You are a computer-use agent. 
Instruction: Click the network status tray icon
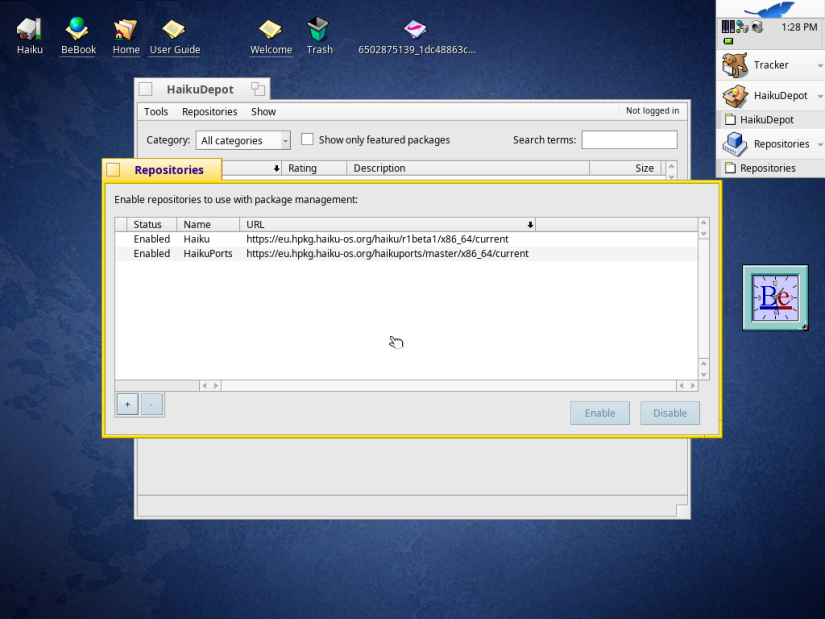tap(742, 27)
